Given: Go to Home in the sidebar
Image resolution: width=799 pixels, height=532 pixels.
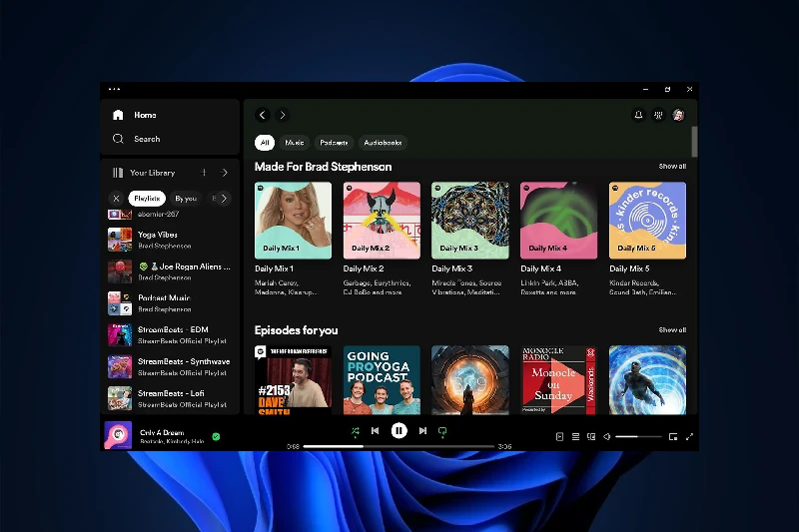Looking at the screenshot, I should (135, 115).
